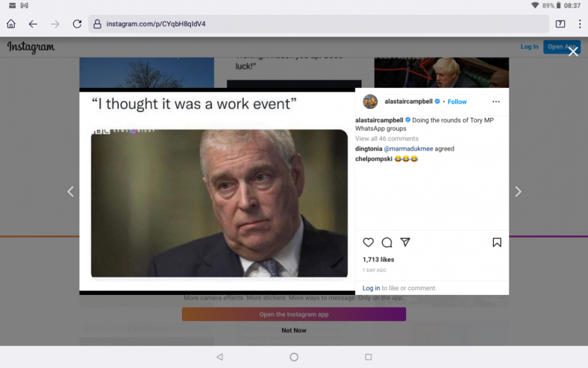Open the browser tab switcher showing 7

point(560,24)
